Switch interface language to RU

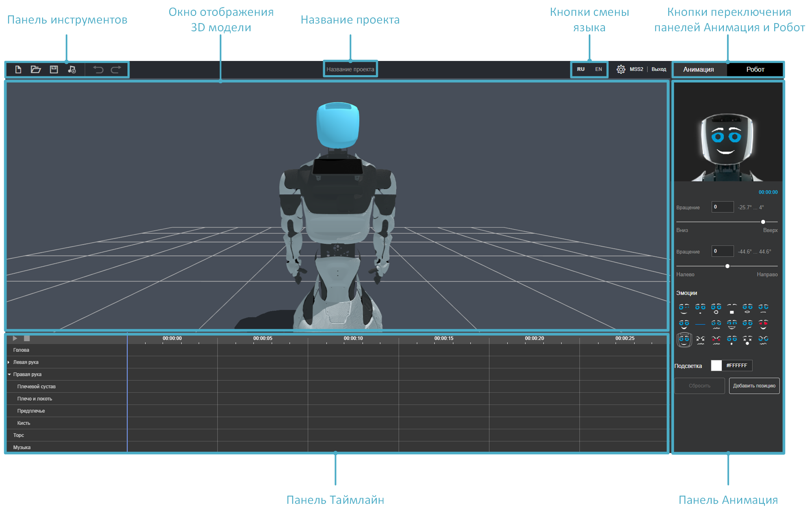pos(581,69)
